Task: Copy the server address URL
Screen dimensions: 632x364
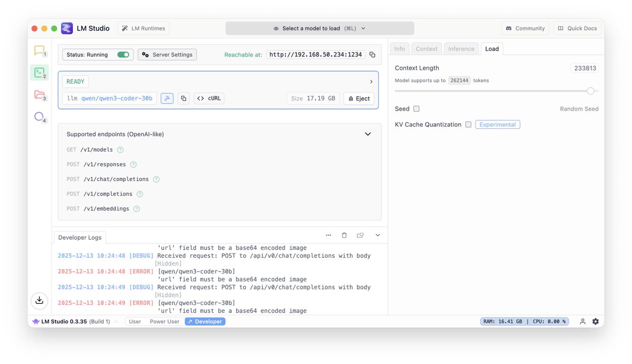Action: point(372,55)
